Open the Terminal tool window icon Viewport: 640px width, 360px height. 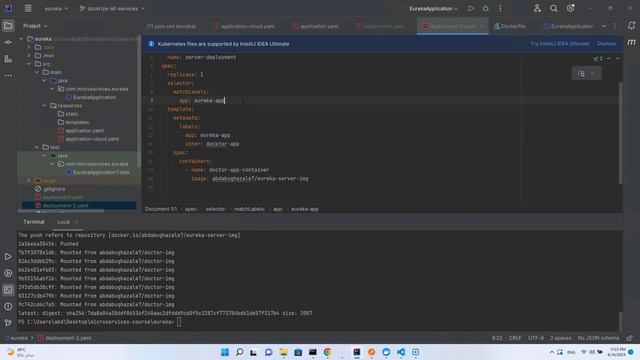[x=8, y=290]
